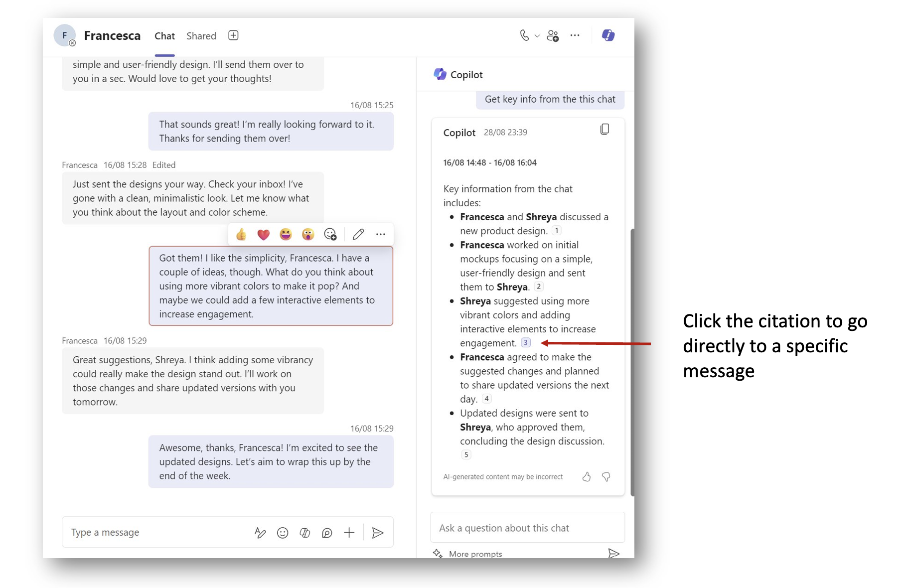
Task: Select the 'That sounds great!' message
Action: tap(271, 131)
